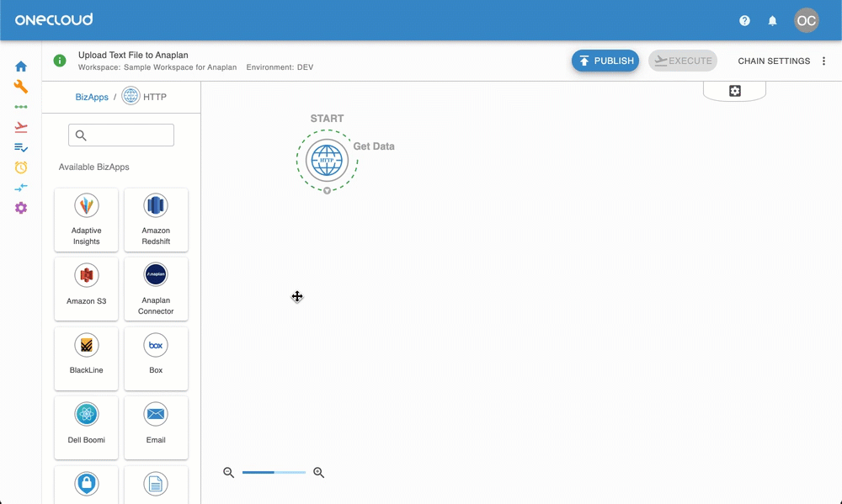Click the zoom out magnifier
This screenshot has height=504, width=842.
(229, 472)
